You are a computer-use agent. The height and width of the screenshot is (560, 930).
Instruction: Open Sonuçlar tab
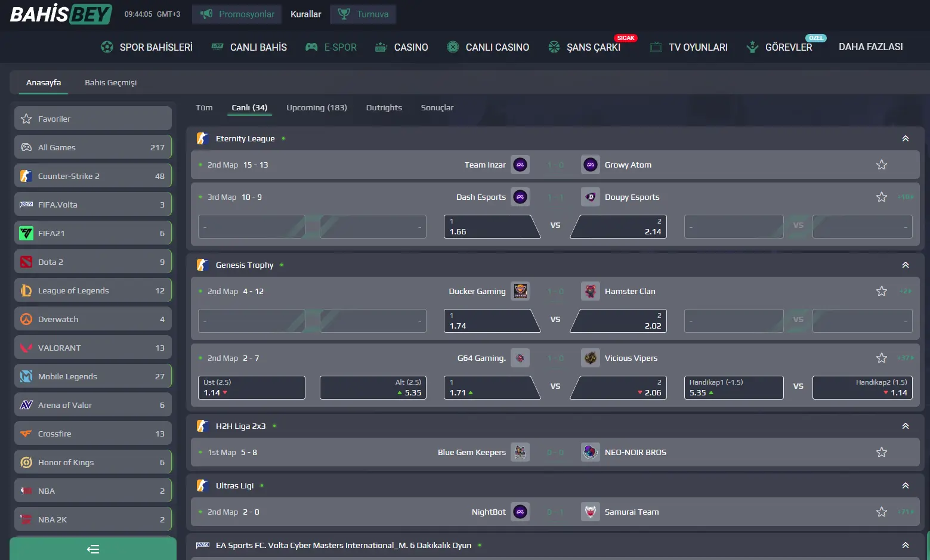click(437, 107)
